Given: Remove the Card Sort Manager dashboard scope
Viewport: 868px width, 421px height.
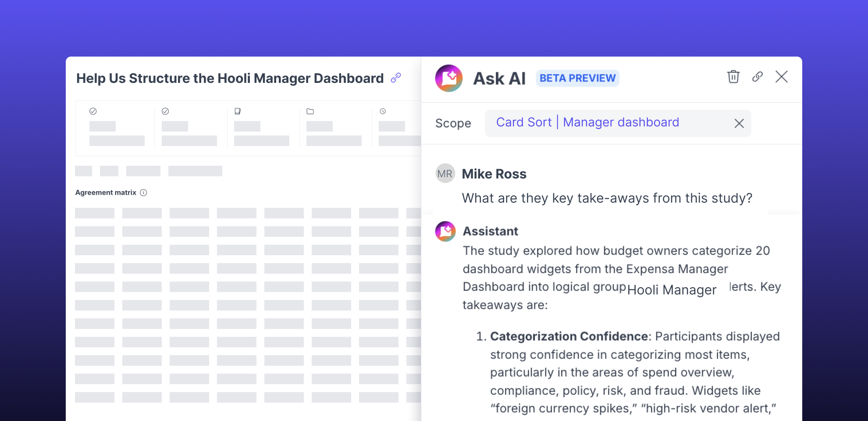Looking at the screenshot, I should click(739, 123).
